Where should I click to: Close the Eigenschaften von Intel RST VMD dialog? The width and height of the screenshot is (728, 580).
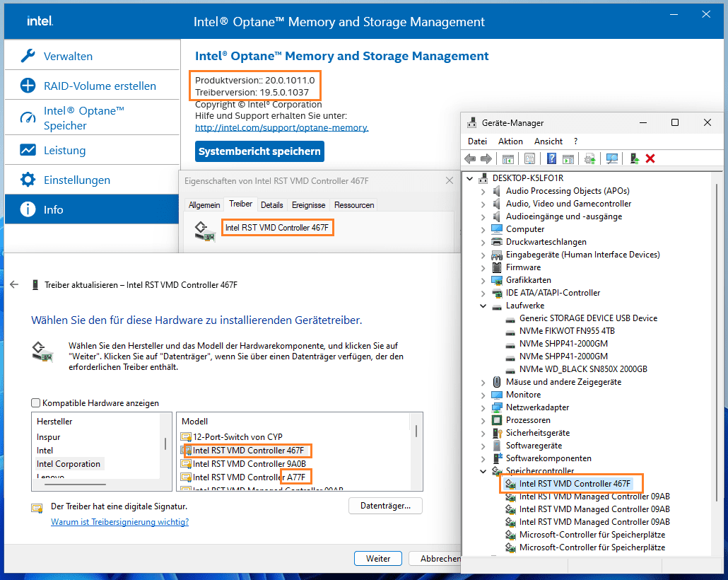pyautogui.click(x=450, y=181)
